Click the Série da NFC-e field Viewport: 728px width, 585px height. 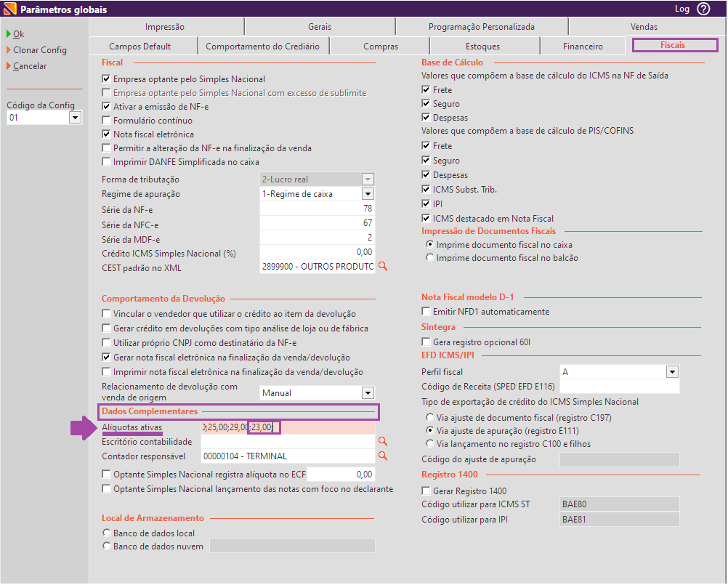317,223
